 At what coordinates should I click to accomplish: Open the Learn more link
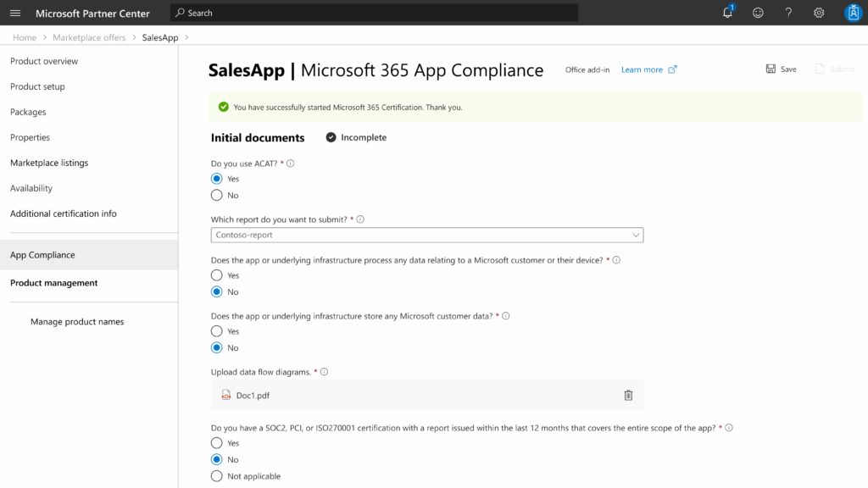pyautogui.click(x=643, y=69)
